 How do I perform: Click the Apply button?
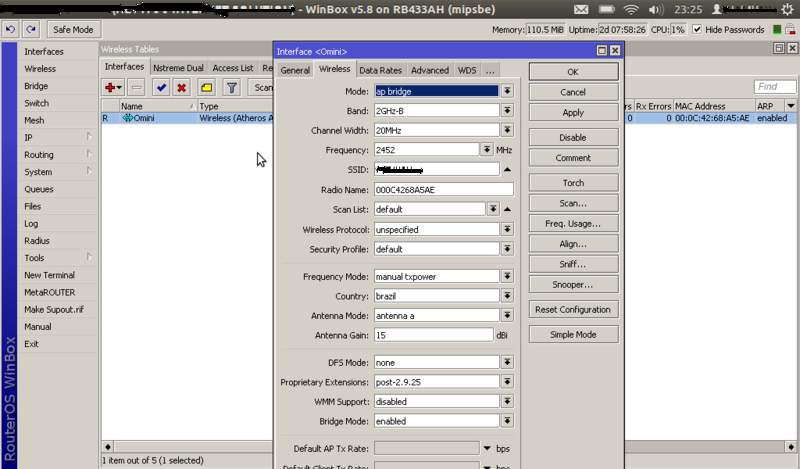(573, 112)
